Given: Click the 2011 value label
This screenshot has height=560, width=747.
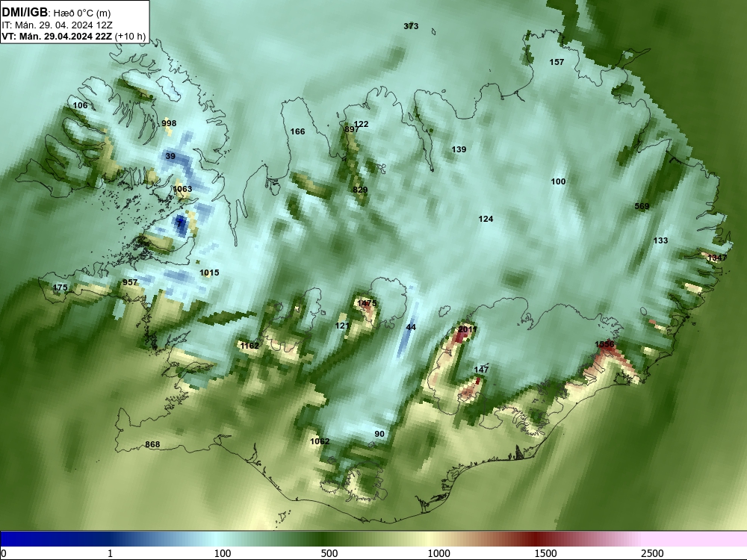Looking at the screenshot, I should tap(468, 329).
